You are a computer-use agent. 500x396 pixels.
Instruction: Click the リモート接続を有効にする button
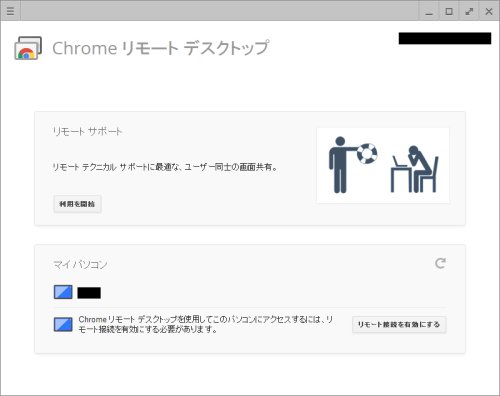pyautogui.click(x=399, y=324)
